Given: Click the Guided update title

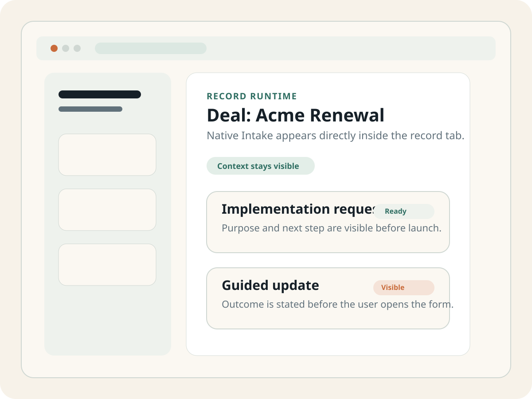Looking at the screenshot, I should click(x=270, y=286).
